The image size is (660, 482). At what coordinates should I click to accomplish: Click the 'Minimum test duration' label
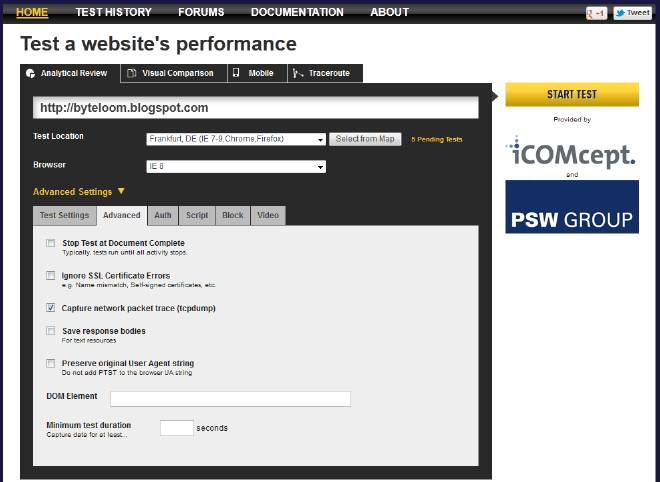coord(88,425)
